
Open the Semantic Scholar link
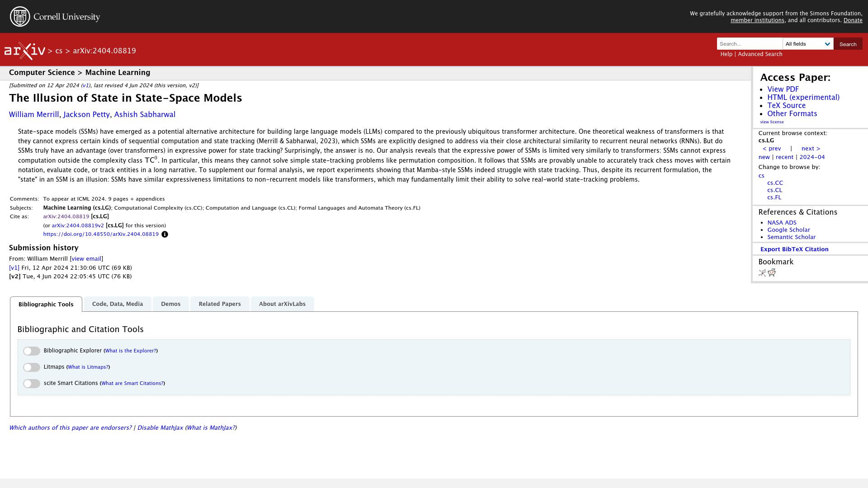click(x=791, y=237)
